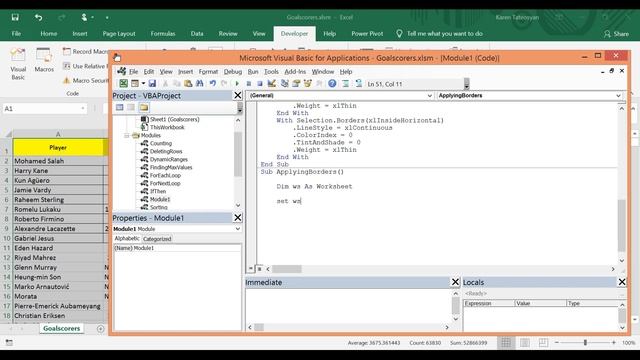Open the Debug menu in VBA editor
Screen dimensions: 640x360
point(233,71)
